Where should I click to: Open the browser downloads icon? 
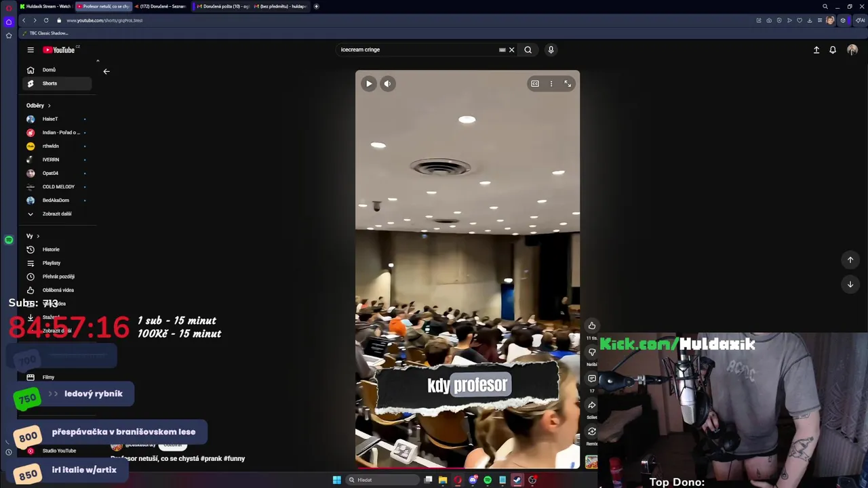point(810,20)
